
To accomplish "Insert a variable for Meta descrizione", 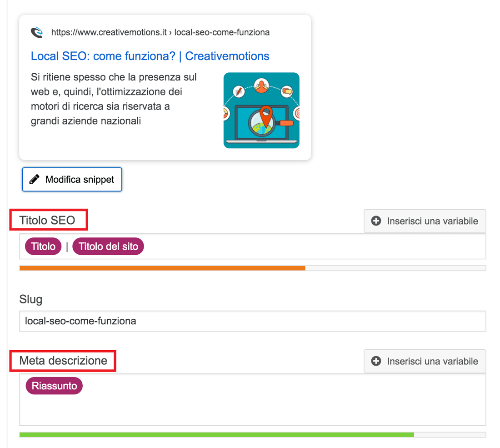I will coord(425,361).
